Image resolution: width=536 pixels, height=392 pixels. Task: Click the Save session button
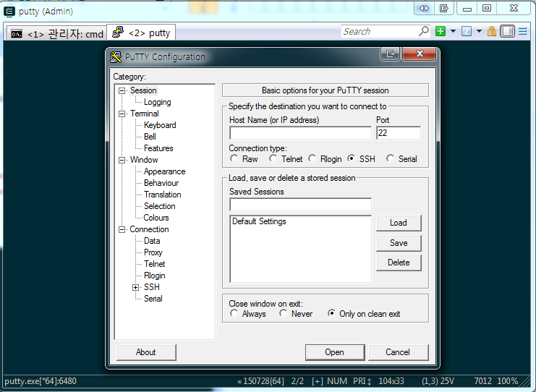[399, 243]
